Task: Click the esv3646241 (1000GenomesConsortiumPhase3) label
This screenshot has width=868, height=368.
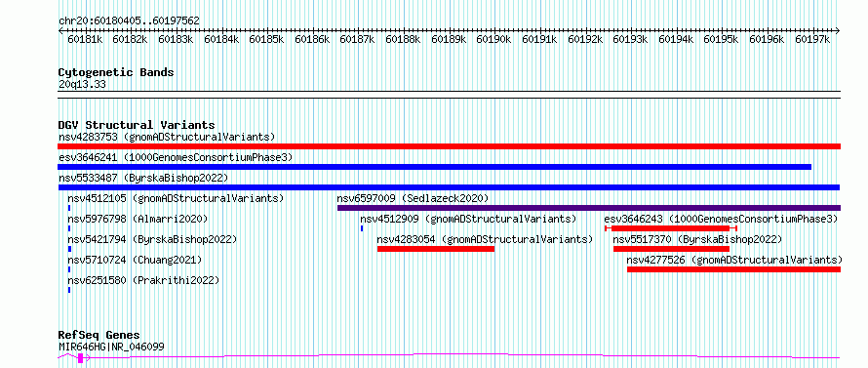Action: [x=176, y=157]
